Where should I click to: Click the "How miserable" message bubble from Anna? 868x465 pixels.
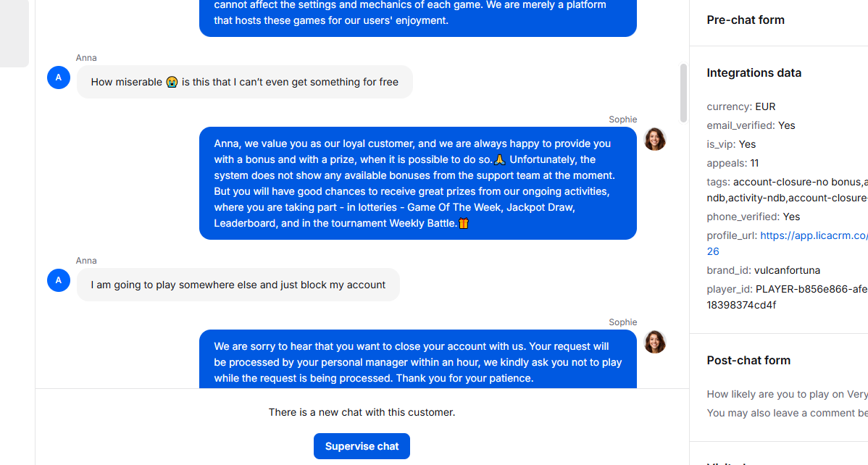click(245, 82)
